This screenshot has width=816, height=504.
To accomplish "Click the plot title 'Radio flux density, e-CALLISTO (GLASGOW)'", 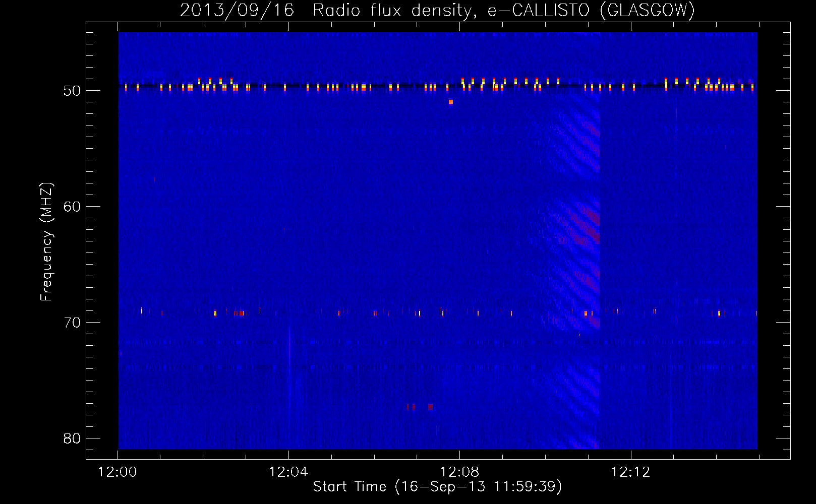I will point(504,10).
